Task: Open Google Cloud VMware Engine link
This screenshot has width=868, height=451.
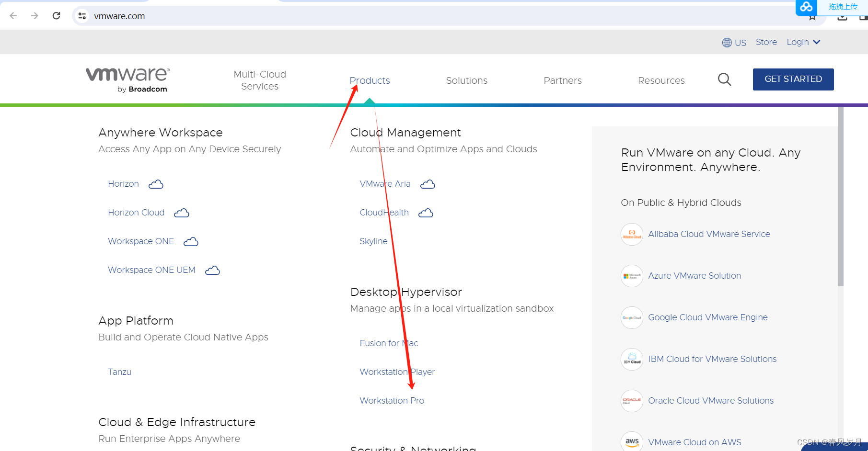Action: [707, 317]
